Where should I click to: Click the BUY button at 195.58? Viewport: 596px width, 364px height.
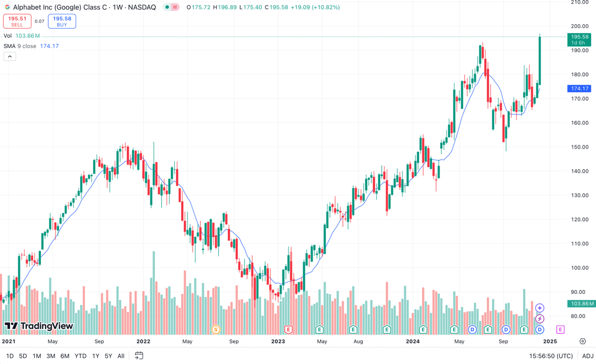click(61, 21)
